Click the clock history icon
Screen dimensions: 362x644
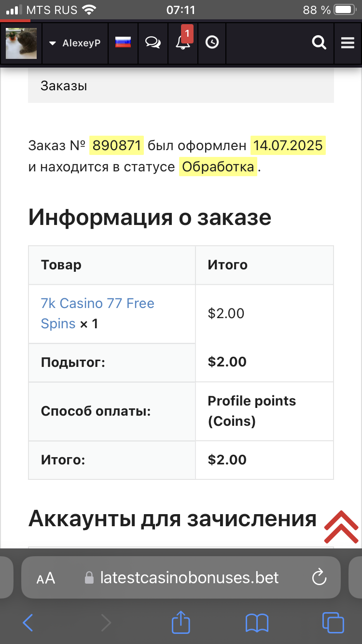[x=212, y=42]
